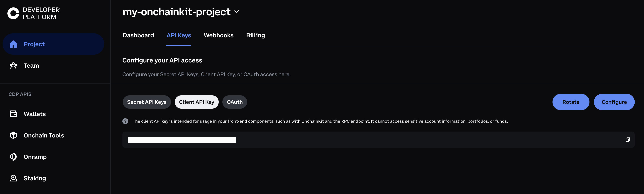Click the Project home icon
The width and height of the screenshot is (644, 194).
point(13,44)
